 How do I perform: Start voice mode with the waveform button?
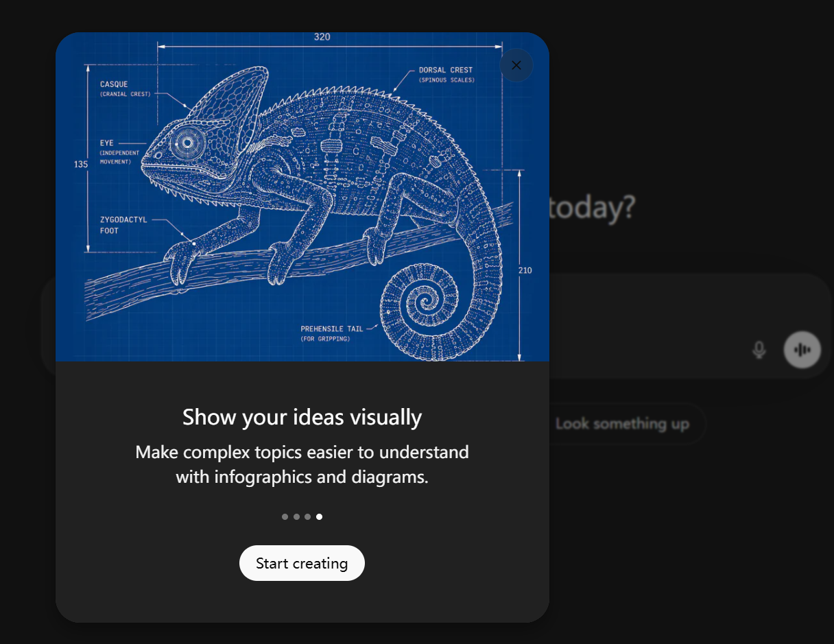tap(802, 350)
